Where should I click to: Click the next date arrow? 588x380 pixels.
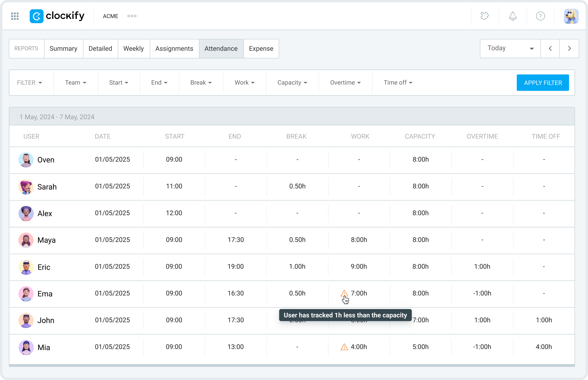click(x=569, y=48)
